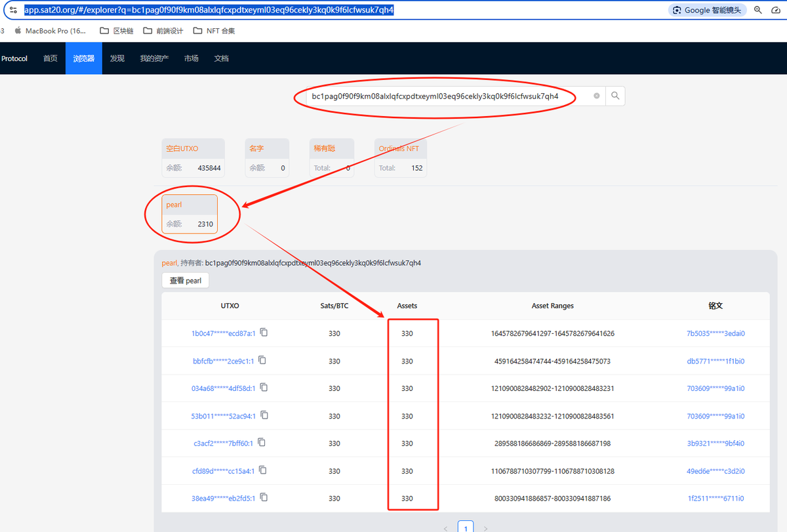Open UTXO link 38ea49*****eb2fd5:1
Image resolution: width=787 pixels, height=532 pixels.
(223, 499)
